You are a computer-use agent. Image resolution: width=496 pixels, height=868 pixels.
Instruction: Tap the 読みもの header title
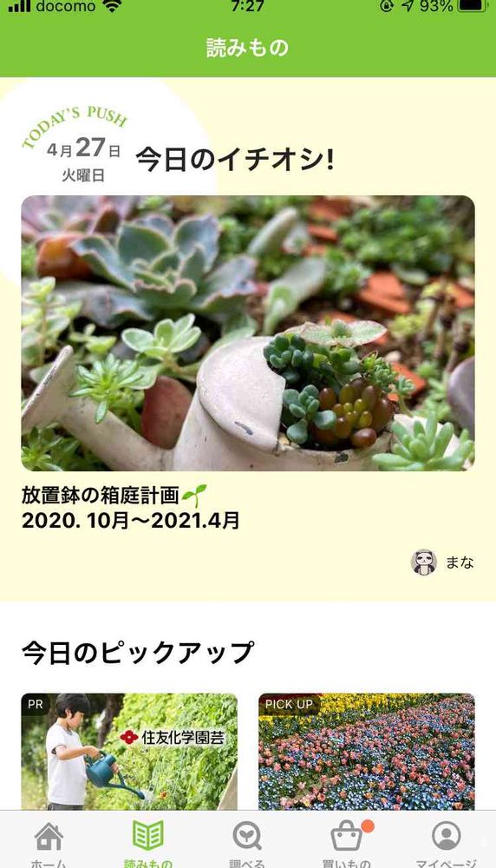click(x=248, y=48)
